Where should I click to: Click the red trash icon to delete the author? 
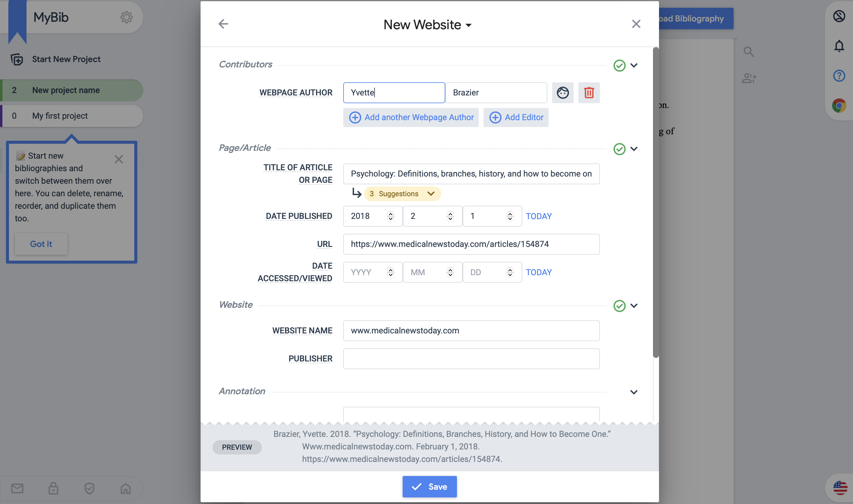(x=589, y=92)
